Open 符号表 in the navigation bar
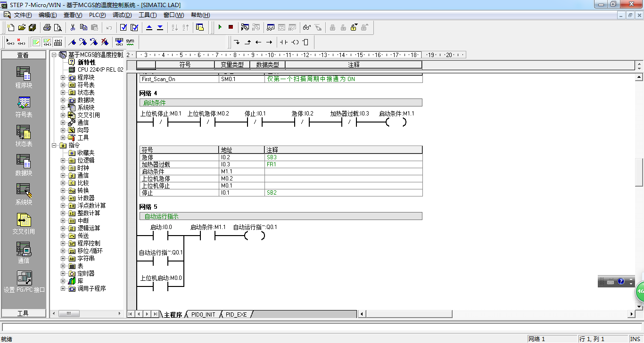 coord(24,106)
